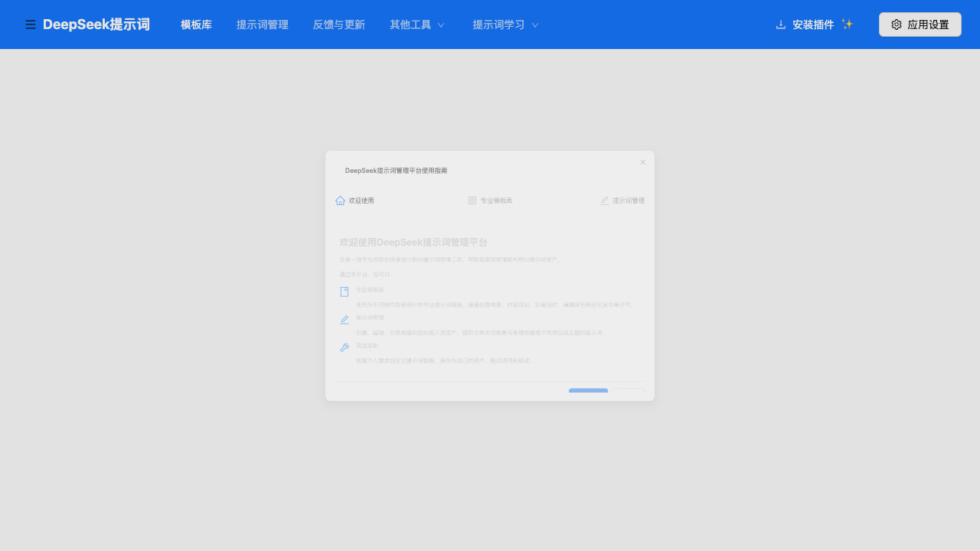Click the edit icon beside 提示词管理 feature
The width and height of the screenshot is (980, 551).
(x=345, y=320)
